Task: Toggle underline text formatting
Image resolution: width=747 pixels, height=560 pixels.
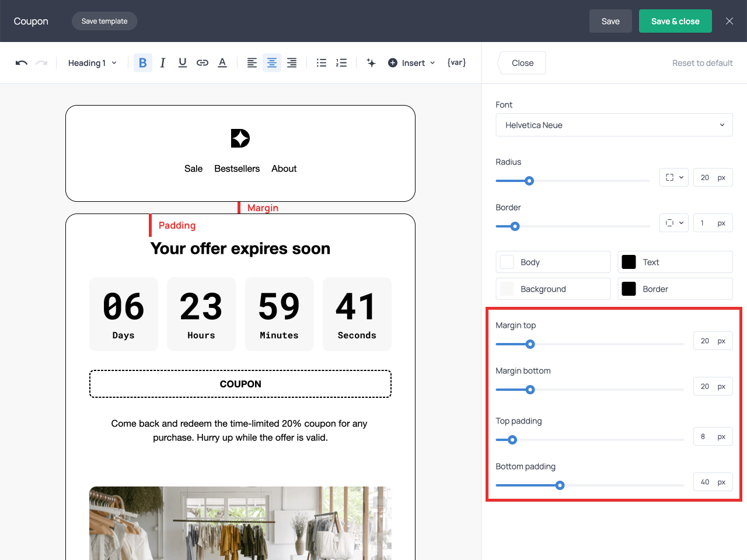Action: (x=183, y=63)
